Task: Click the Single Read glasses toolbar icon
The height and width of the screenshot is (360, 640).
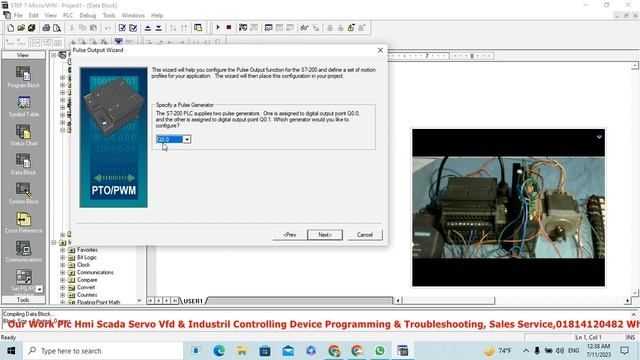Action: [x=304, y=28]
